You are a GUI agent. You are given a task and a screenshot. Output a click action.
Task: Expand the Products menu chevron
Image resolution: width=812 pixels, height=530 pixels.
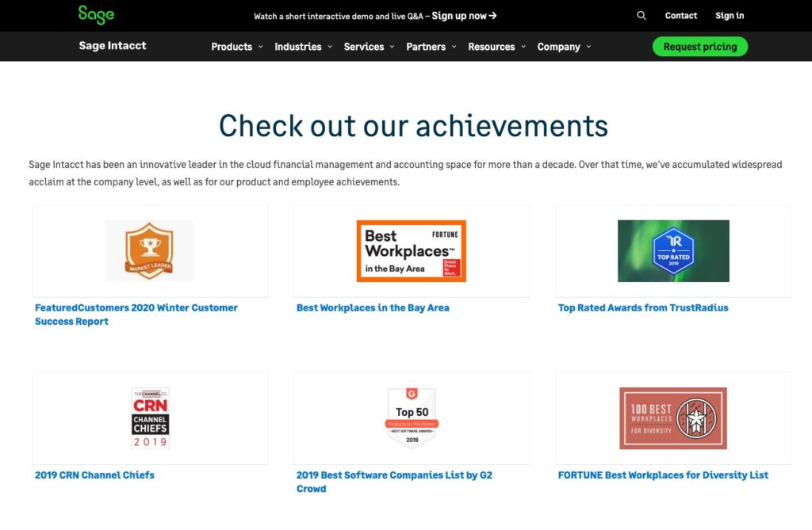coord(260,47)
